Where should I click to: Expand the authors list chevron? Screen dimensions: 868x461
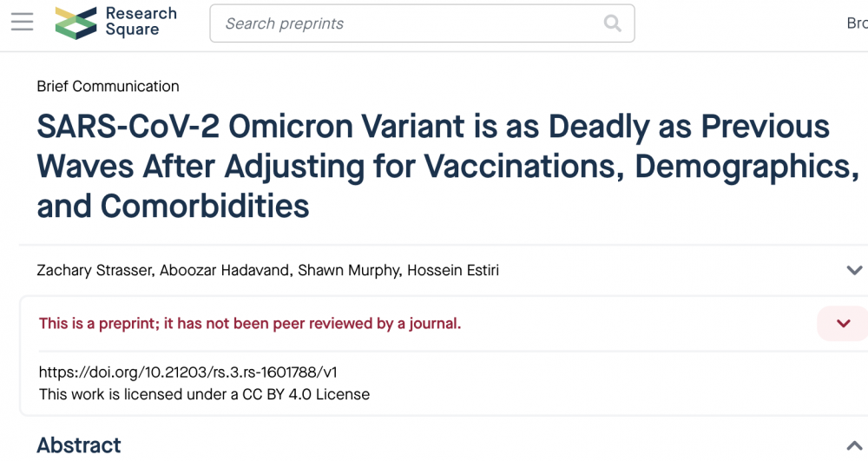[853, 270]
